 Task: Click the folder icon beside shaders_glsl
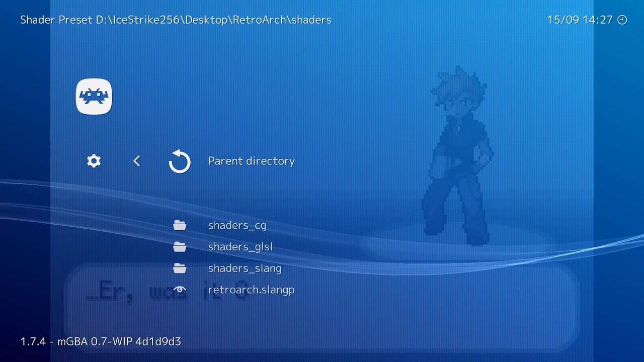point(180,247)
